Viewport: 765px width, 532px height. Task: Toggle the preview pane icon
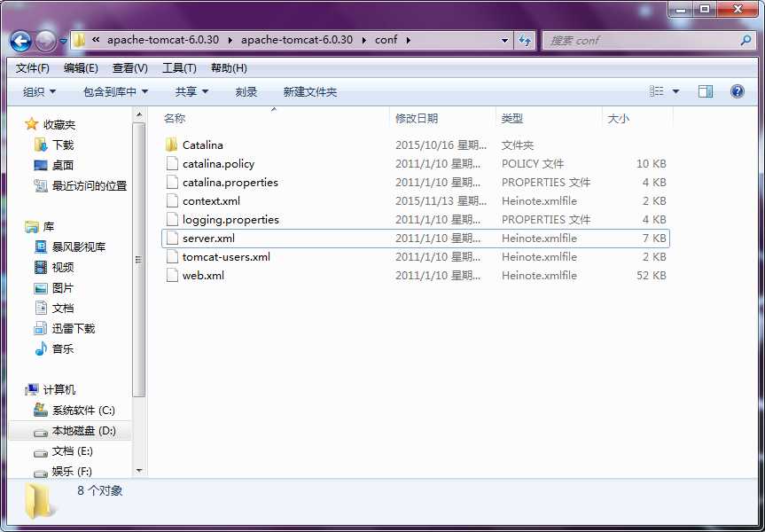[706, 91]
